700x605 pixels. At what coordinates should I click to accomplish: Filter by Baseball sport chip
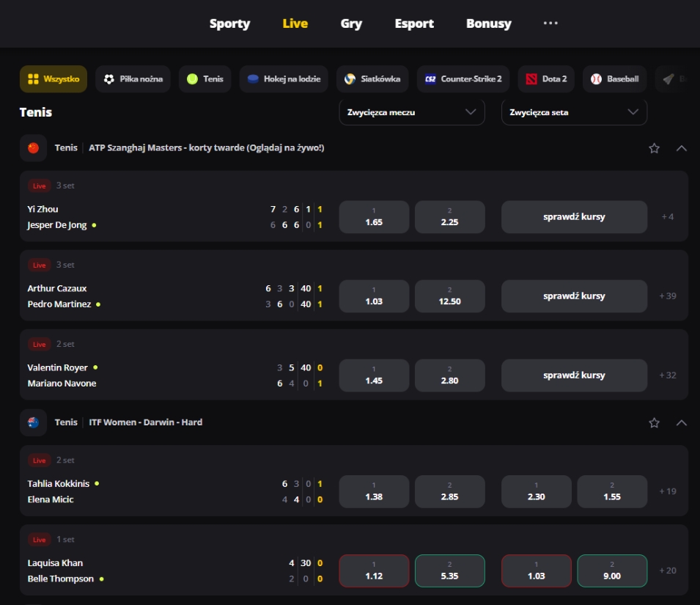615,79
